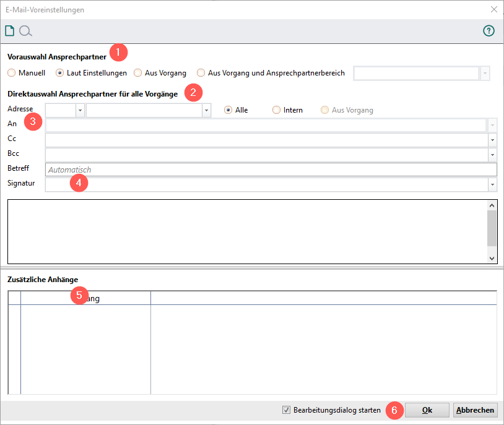The width and height of the screenshot is (504, 425).
Task: Select the Intern radio button
Action: click(x=277, y=110)
